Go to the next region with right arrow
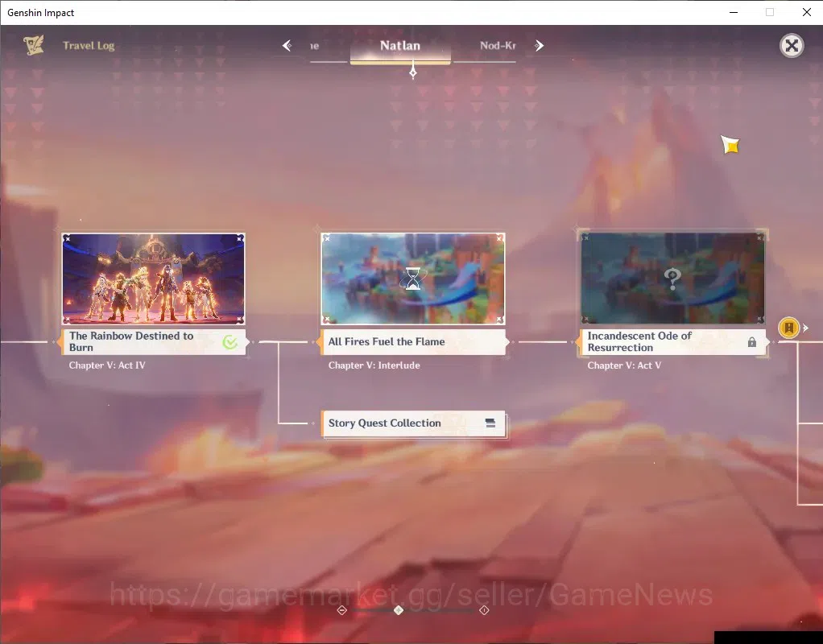Screen dimensions: 823x644 (x=539, y=46)
